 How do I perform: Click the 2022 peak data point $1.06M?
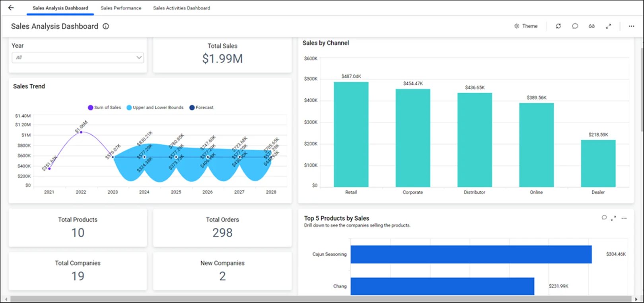(x=81, y=132)
